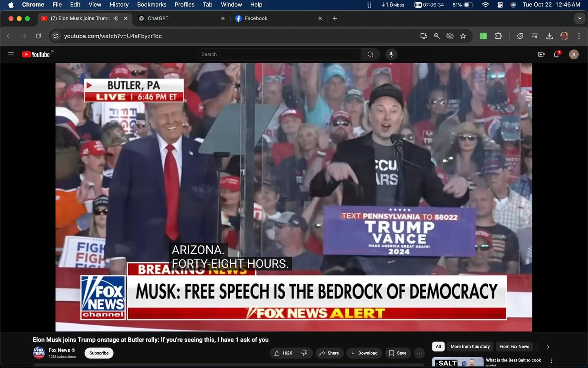Open the Window menu
The height and width of the screenshot is (368, 588).
[x=231, y=5]
